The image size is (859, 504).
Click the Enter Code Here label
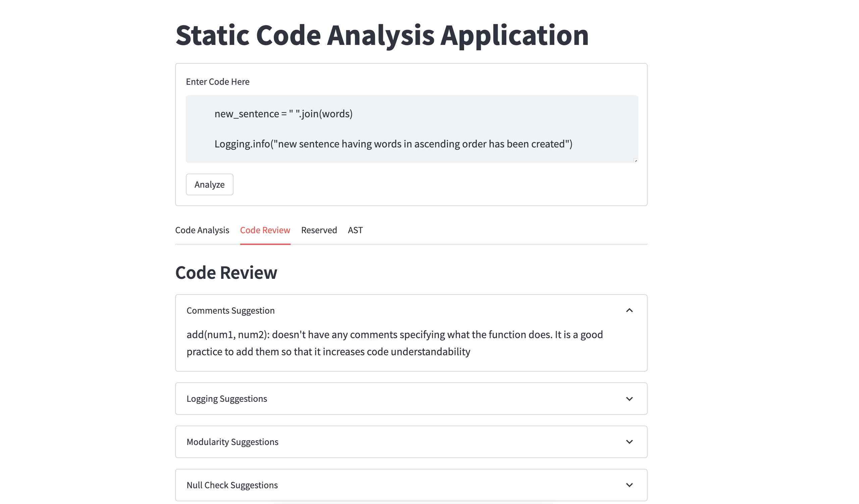tap(217, 82)
